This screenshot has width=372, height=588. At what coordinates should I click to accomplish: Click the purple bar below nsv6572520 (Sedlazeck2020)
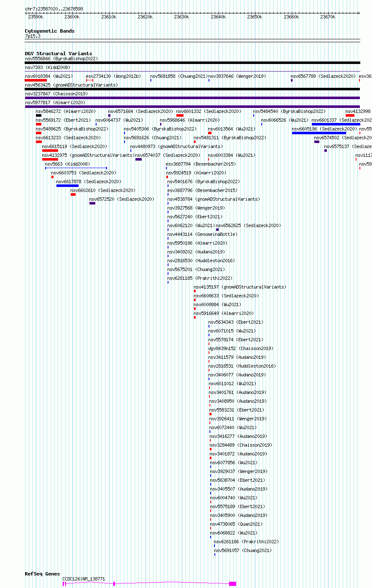[92, 203]
